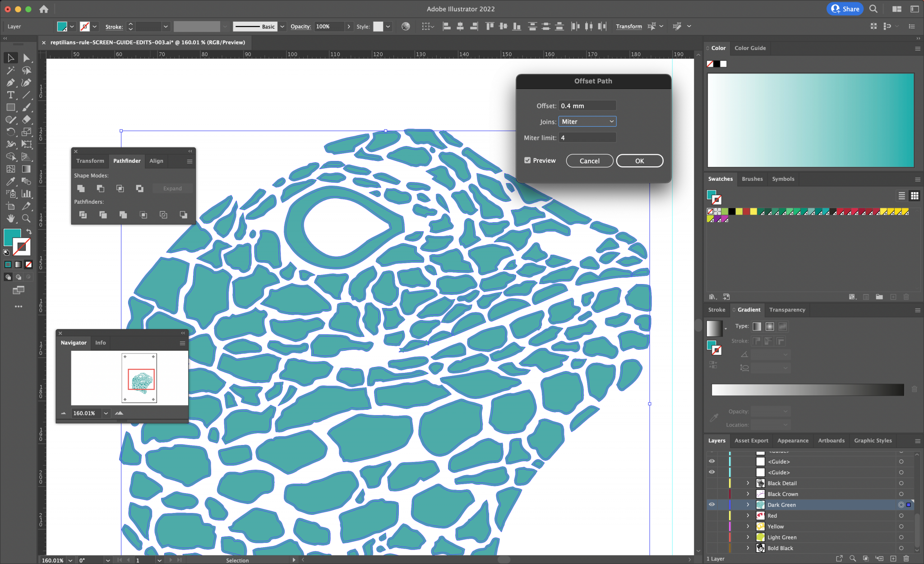Screen dimensions: 924x564
Task: Click the Miter limit field
Action: pos(587,138)
